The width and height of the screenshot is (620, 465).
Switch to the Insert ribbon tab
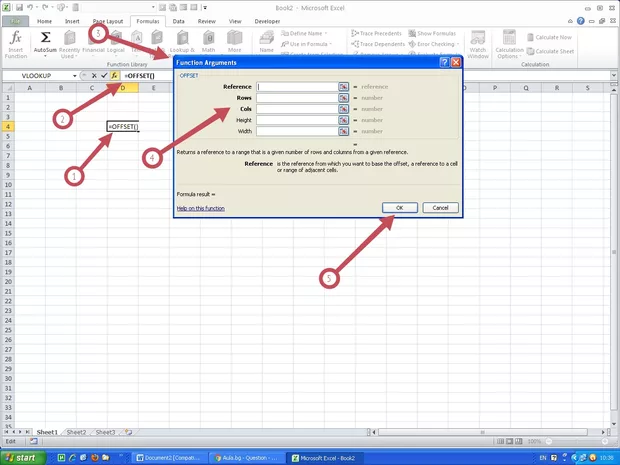[72, 21]
